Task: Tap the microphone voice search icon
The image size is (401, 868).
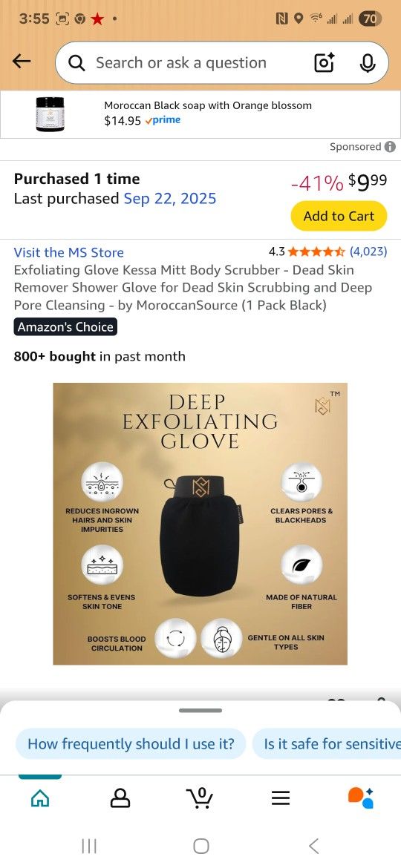Action: (368, 63)
